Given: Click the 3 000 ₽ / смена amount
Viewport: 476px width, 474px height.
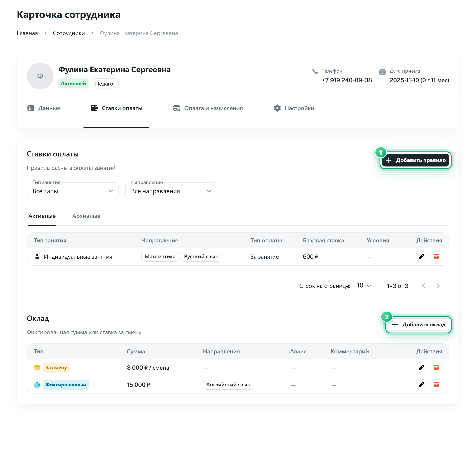Looking at the screenshot, I should coord(148,368).
